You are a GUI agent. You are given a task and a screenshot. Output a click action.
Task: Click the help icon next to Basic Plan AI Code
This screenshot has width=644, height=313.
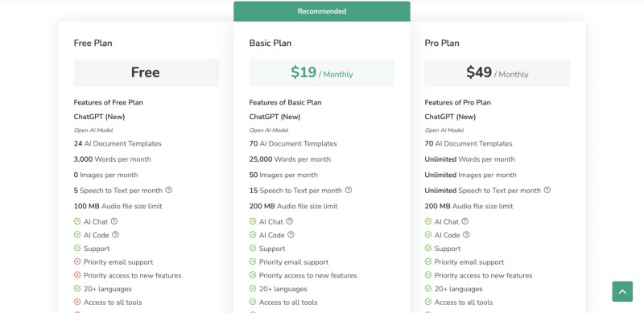click(x=291, y=235)
